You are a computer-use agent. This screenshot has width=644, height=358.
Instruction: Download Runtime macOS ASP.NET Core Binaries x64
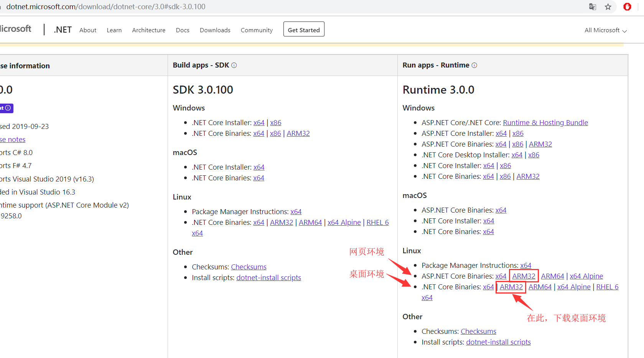point(501,210)
